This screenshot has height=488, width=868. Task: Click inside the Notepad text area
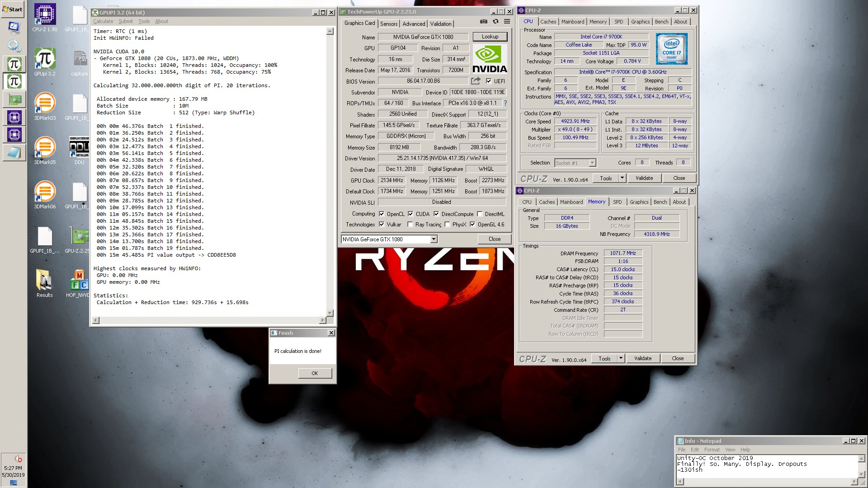tap(767, 466)
